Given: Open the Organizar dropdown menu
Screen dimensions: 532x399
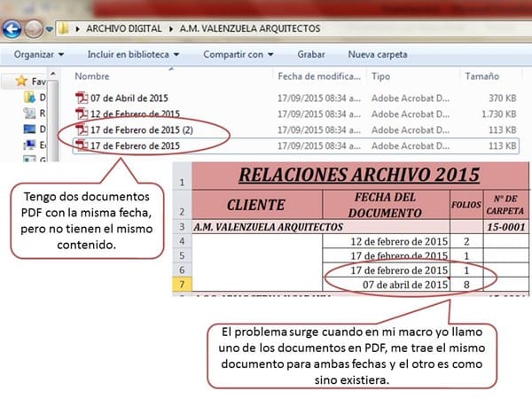Looking at the screenshot, I should point(39,54).
